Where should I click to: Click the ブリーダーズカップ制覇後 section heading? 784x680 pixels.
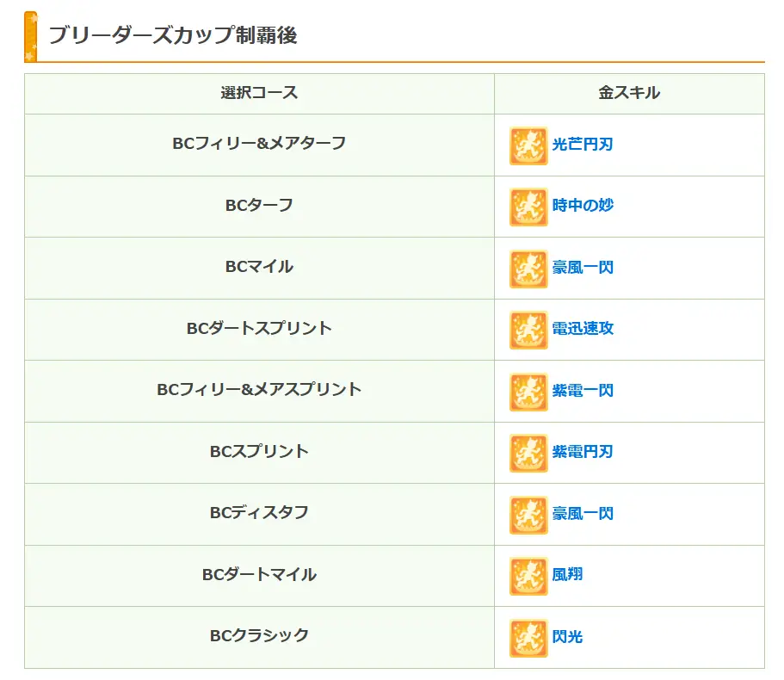click(173, 36)
